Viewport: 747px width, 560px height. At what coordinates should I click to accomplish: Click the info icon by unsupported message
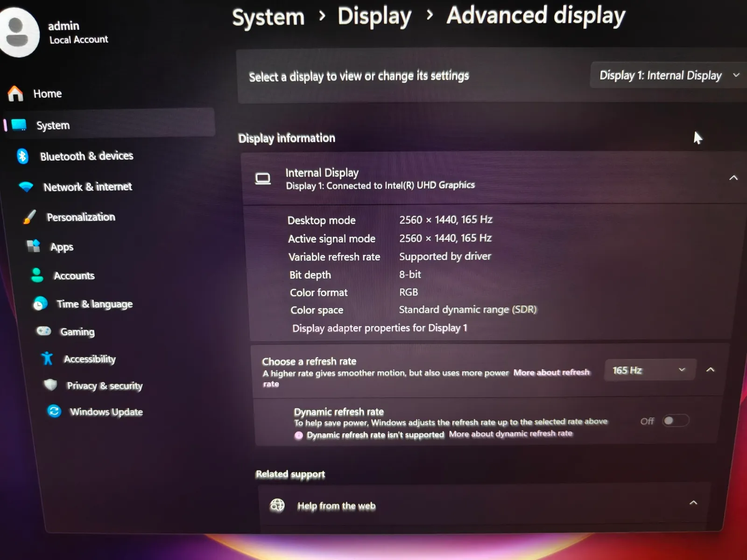pos(299,435)
